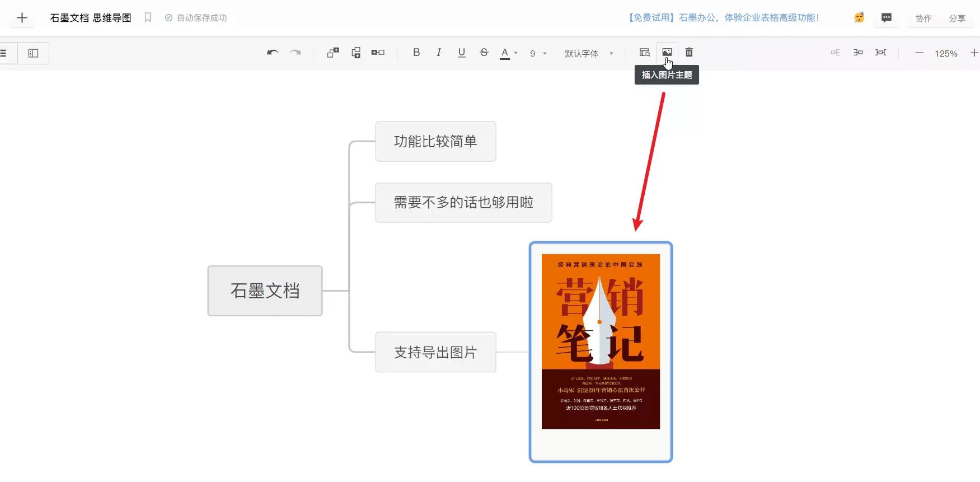The width and height of the screenshot is (980, 482).
Task: Click the book cover image thumbnail
Action: point(601,341)
